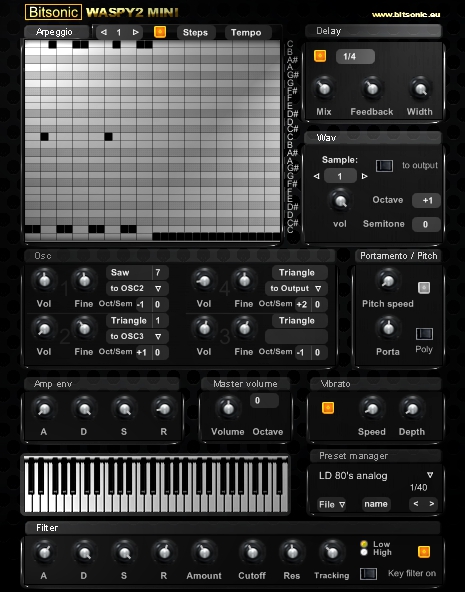Toggle the Pitch speed grey button
Viewport: 465px width, 592px height.
[x=424, y=288]
